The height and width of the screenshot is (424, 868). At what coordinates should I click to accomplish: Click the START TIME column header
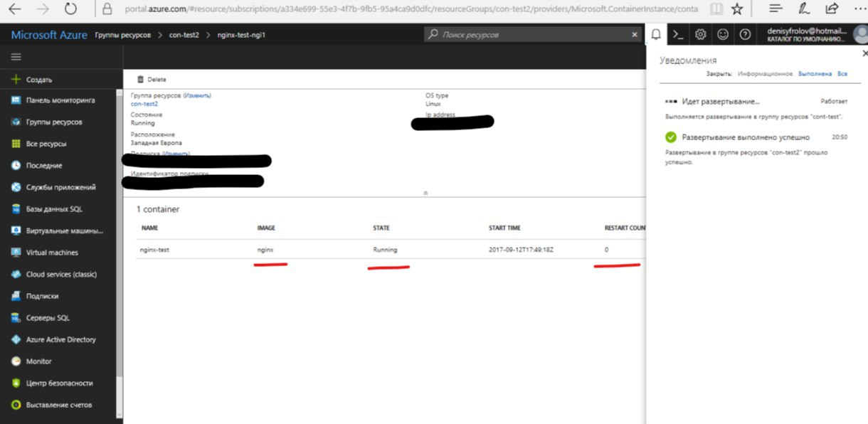coord(504,228)
